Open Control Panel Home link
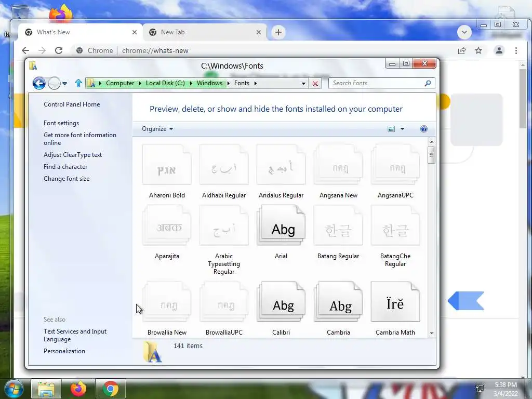 (x=72, y=104)
